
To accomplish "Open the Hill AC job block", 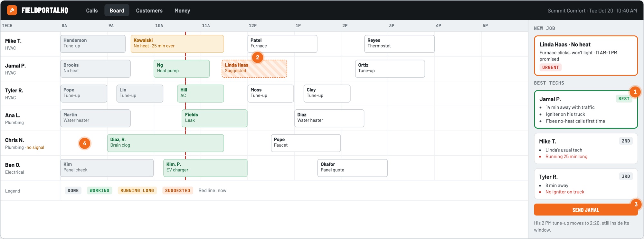I will pos(200,93).
